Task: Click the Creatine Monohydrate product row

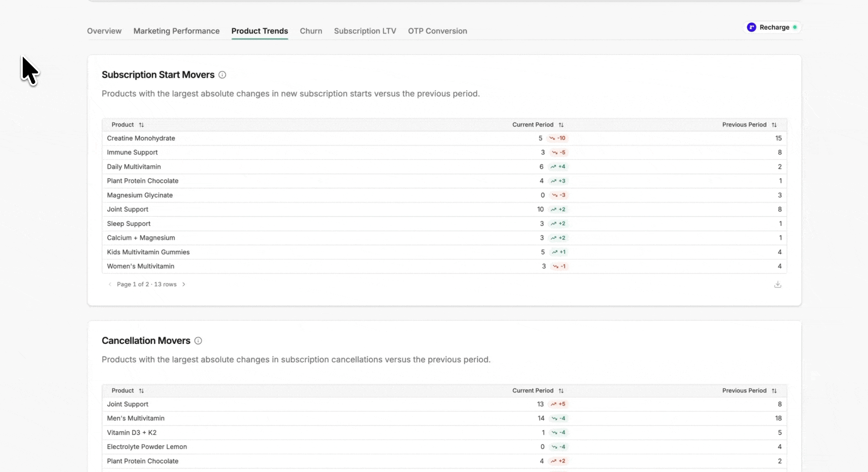Action: (x=444, y=138)
